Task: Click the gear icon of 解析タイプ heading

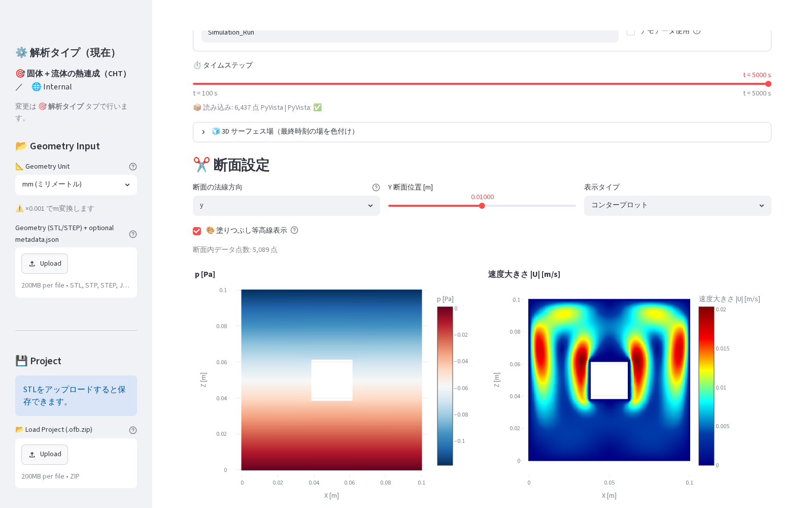Action: [x=21, y=52]
